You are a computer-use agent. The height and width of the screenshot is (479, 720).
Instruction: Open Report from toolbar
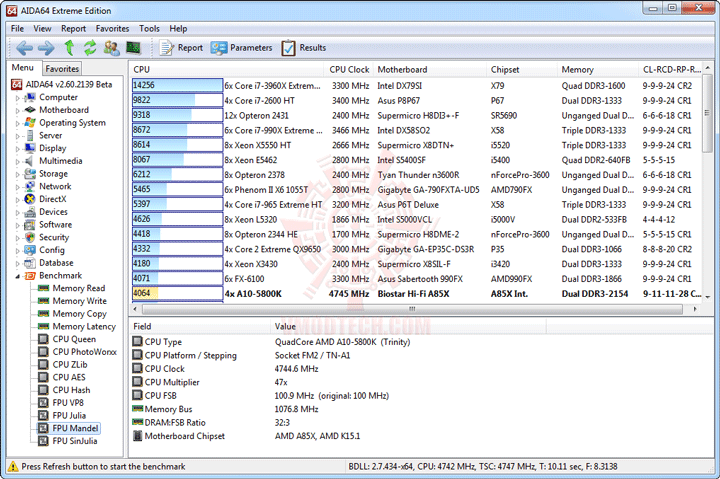point(181,48)
